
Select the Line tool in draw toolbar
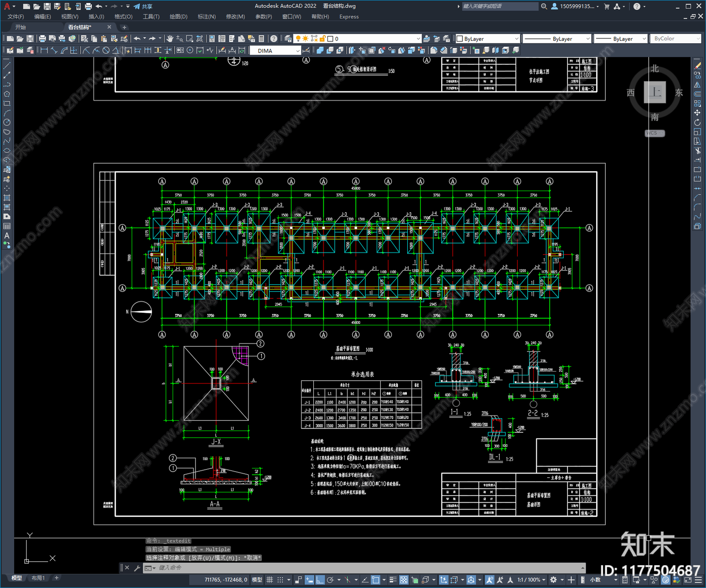(7, 65)
